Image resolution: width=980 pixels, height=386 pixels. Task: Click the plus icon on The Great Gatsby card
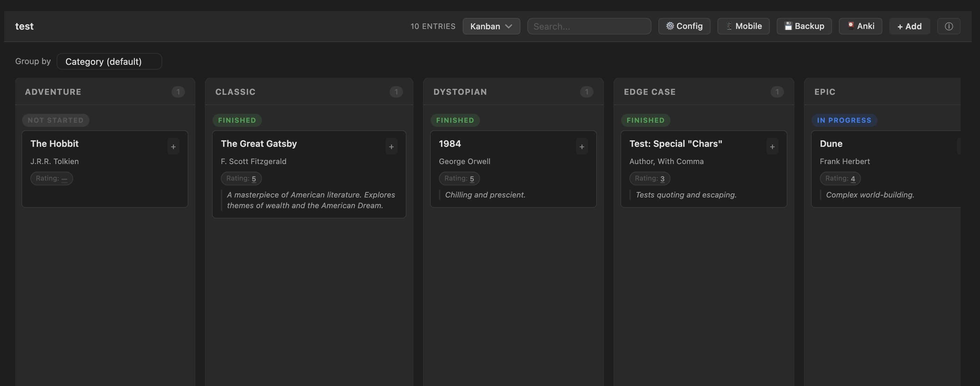[x=391, y=147]
